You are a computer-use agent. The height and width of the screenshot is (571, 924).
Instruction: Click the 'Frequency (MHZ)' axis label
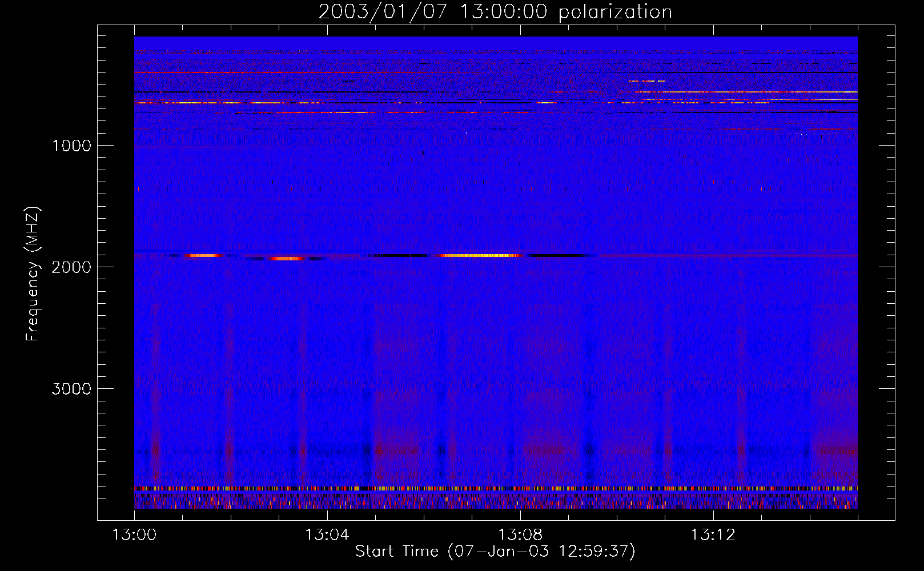[33, 274]
